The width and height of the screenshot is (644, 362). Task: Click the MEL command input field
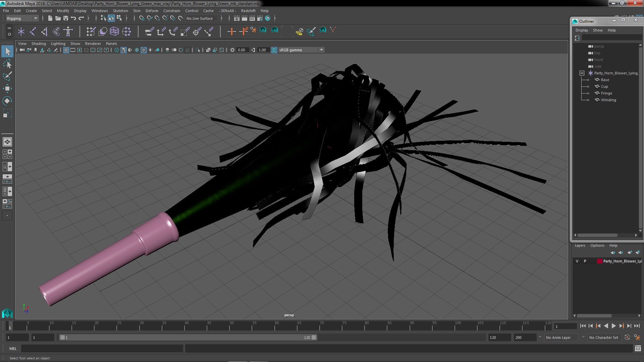click(102, 349)
